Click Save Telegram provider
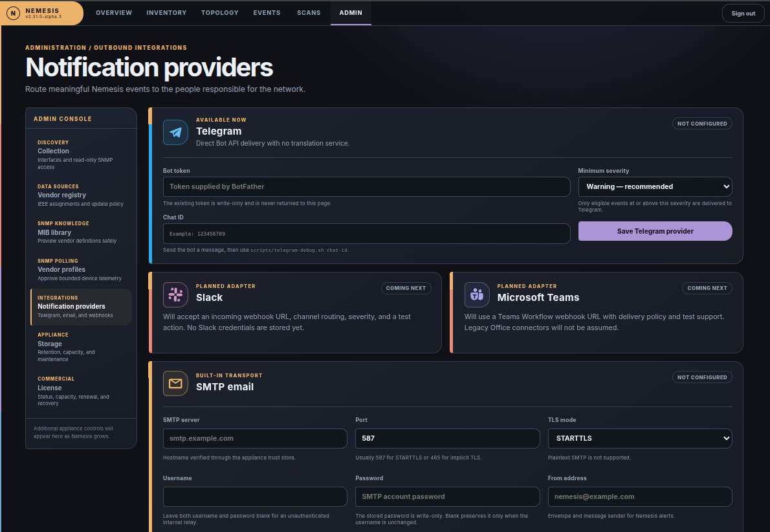 [655, 231]
